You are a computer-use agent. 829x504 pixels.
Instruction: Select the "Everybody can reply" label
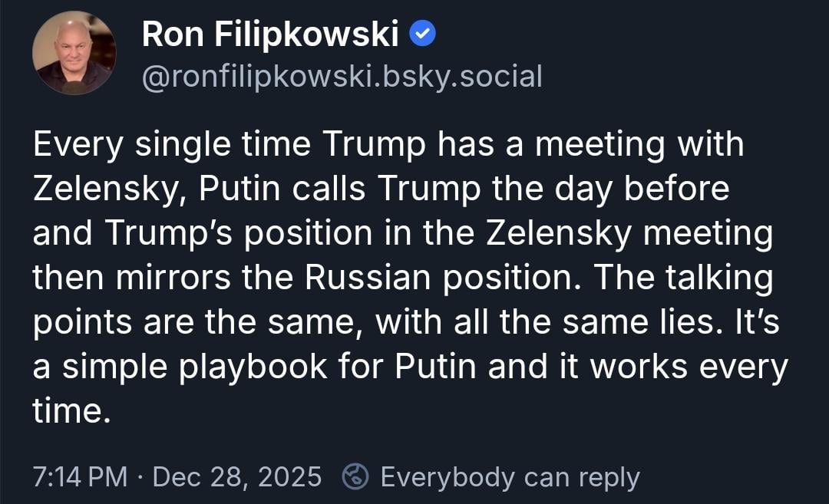[x=510, y=477]
